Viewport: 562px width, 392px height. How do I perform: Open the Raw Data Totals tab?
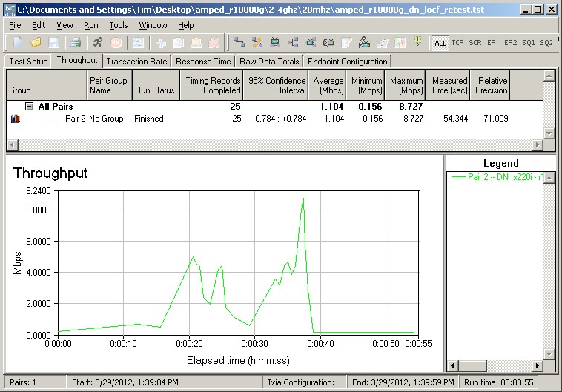pyautogui.click(x=269, y=62)
